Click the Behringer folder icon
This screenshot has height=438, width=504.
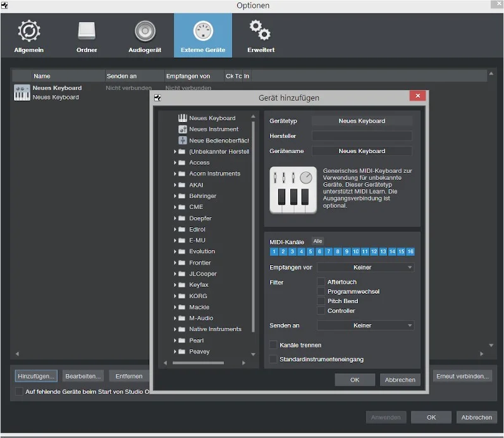click(181, 196)
